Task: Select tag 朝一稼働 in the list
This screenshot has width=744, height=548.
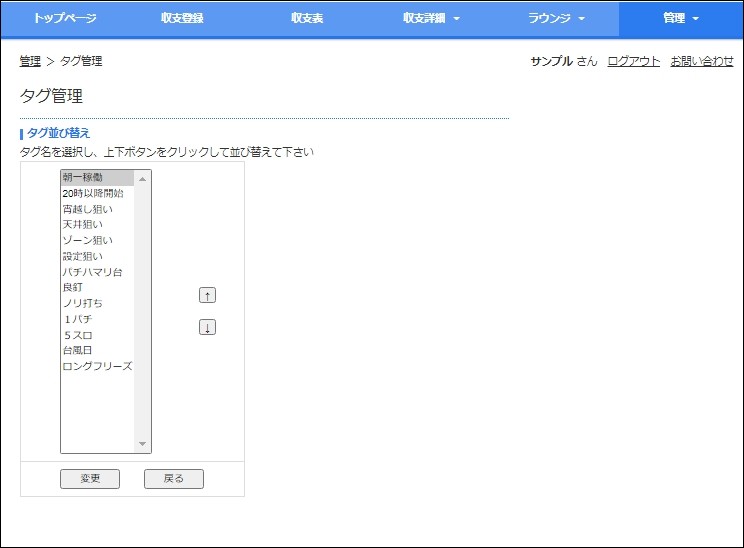Action: tap(97, 177)
